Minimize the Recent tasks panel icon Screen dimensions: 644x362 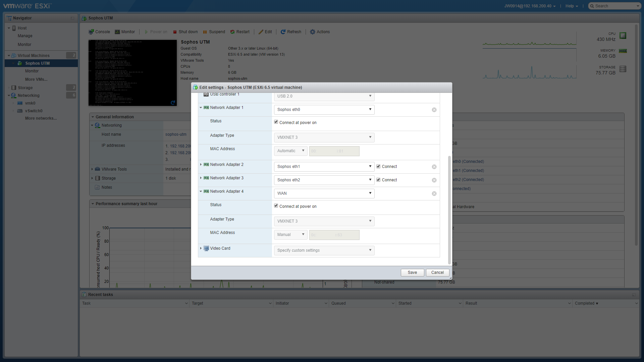634,295
